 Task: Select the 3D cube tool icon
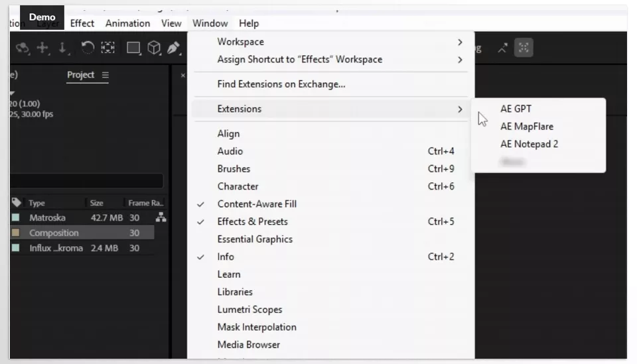(x=154, y=48)
